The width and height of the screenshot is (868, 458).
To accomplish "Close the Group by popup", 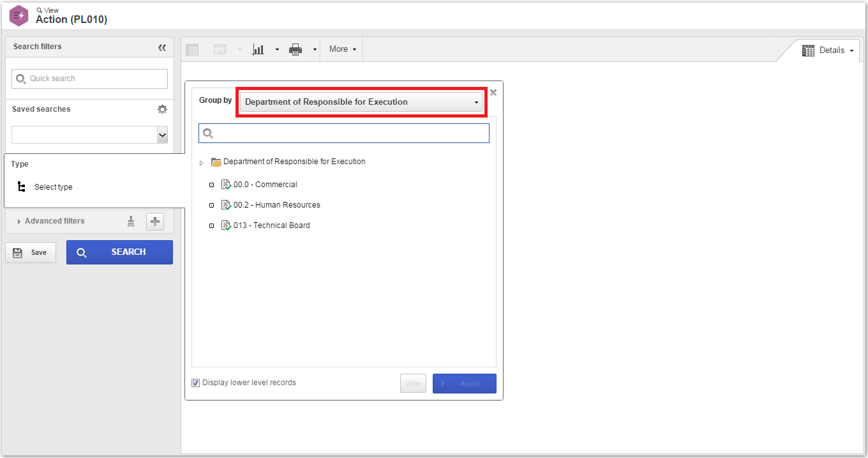I will (x=493, y=92).
